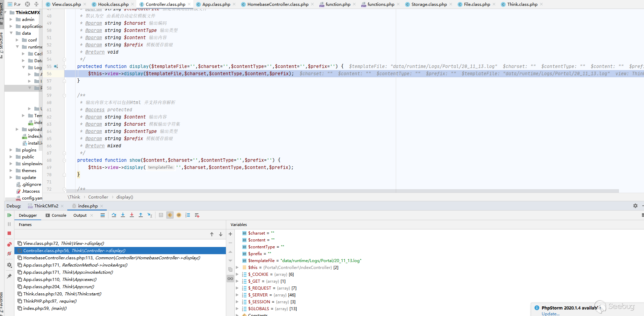Image resolution: width=644 pixels, height=316 pixels.
Task: Open the Console tab in debugger
Action: click(x=59, y=215)
